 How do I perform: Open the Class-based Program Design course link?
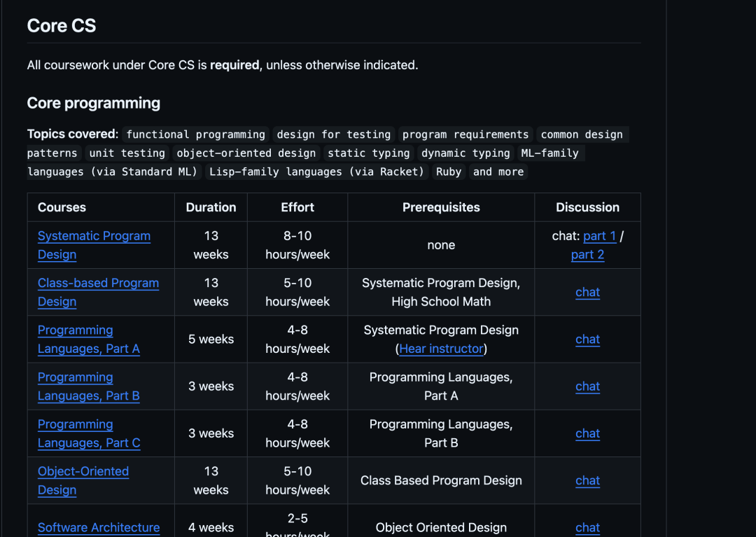[99, 292]
